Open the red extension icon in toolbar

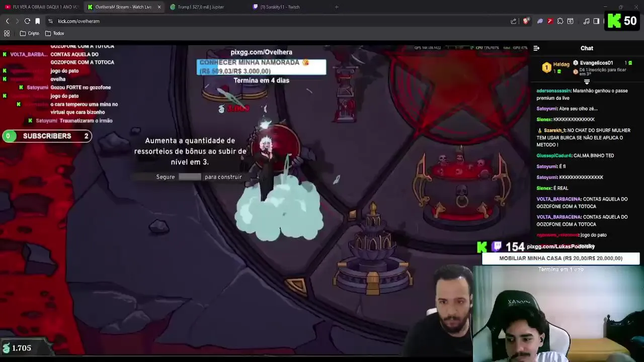pyautogui.click(x=550, y=21)
